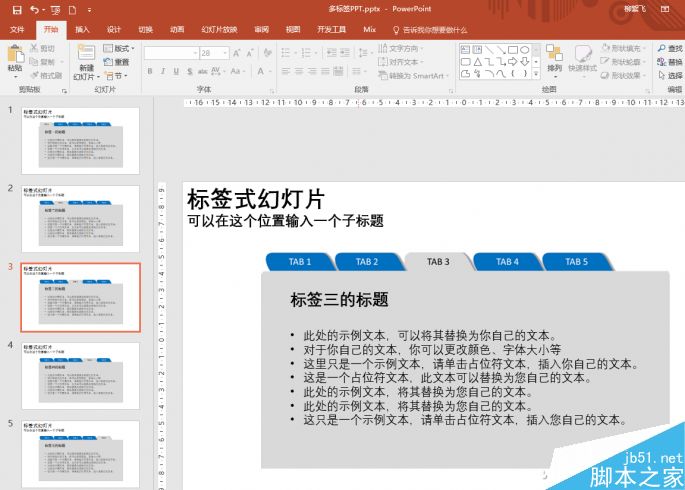Toggle Italic formatting button
685x490 pixels.
pyautogui.click(x=163, y=71)
